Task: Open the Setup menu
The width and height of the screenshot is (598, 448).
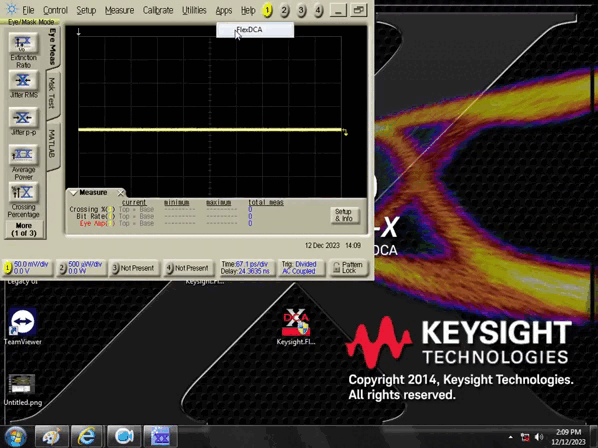Action: (x=86, y=10)
